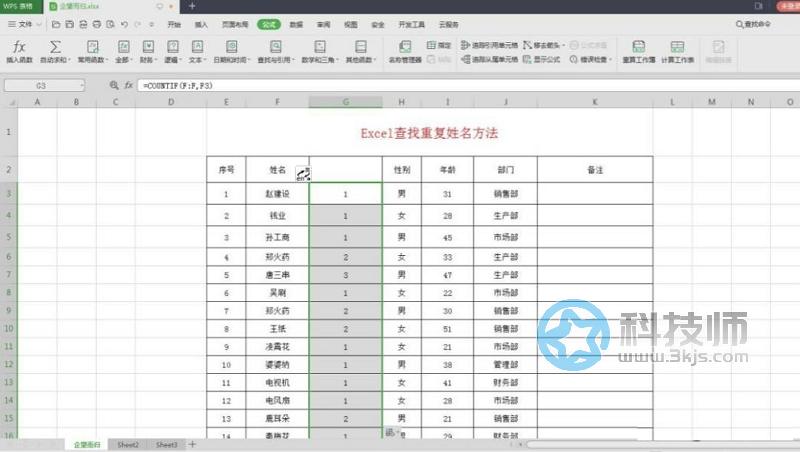Click the header cell '备注'
The height and width of the screenshot is (452, 800).
click(x=595, y=170)
